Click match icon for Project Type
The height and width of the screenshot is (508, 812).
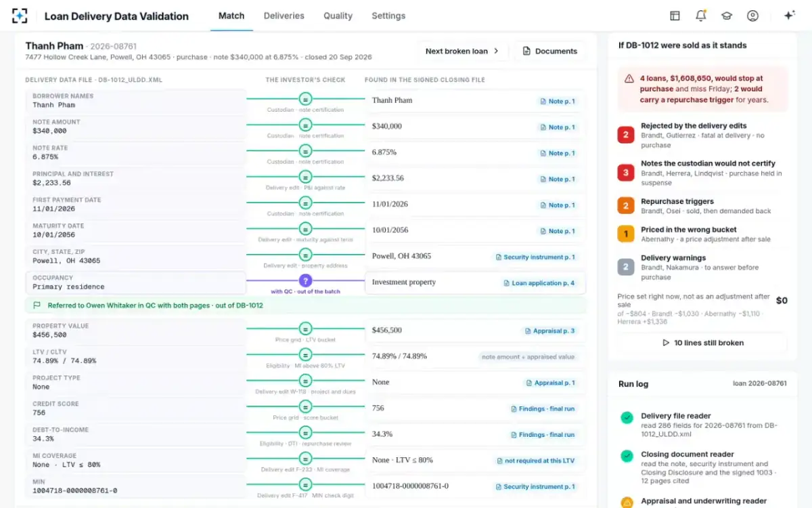click(x=305, y=381)
